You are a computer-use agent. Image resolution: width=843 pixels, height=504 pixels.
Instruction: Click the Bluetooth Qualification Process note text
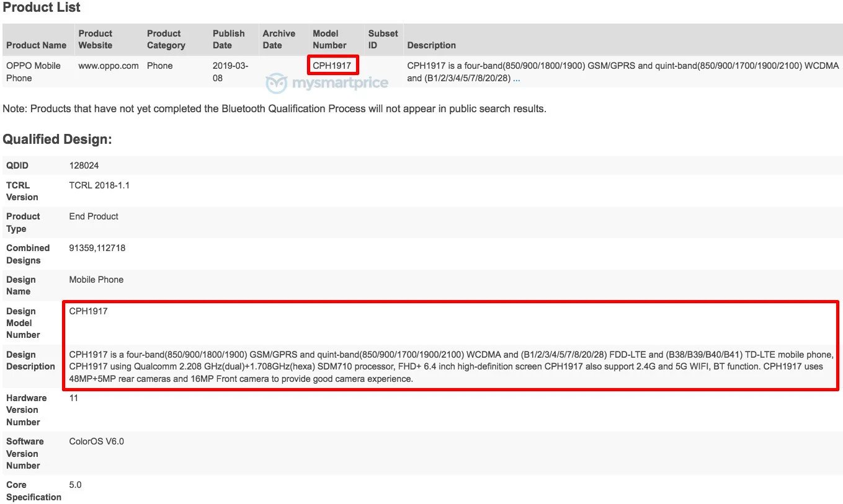275,108
